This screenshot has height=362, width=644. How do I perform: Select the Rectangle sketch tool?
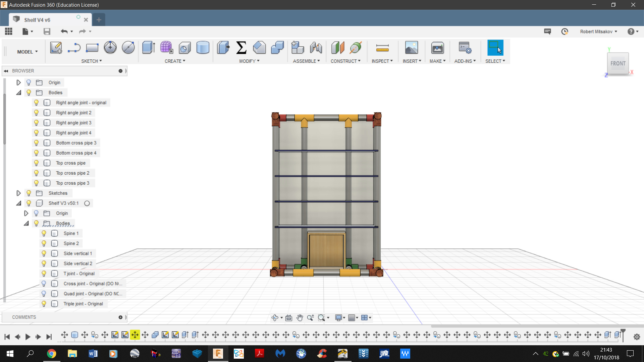tap(92, 48)
